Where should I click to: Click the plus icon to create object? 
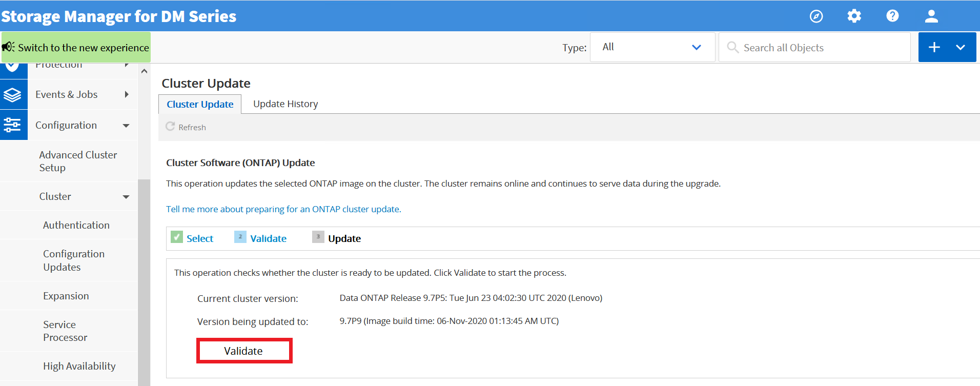pyautogui.click(x=934, y=47)
